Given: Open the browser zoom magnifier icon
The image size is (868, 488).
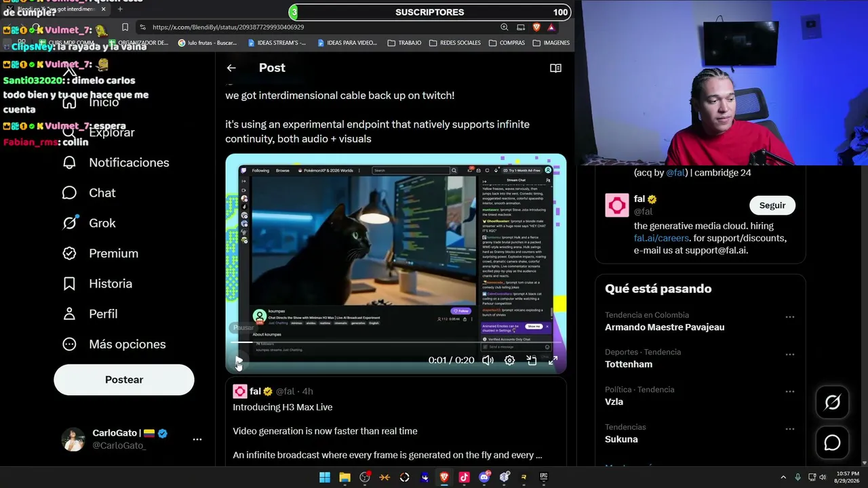Looking at the screenshot, I should (504, 27).
